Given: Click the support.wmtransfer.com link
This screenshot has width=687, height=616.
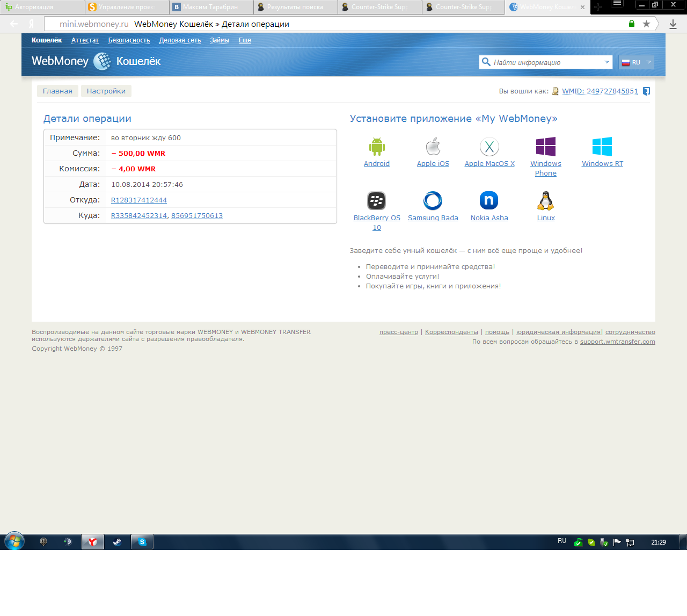Looking at the screenshot, I should point(618,342).
